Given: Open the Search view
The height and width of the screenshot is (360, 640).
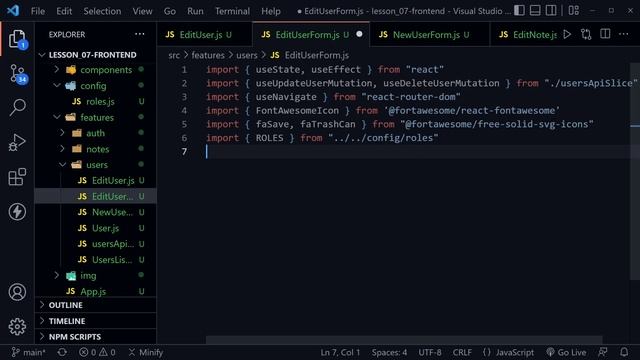Looking at the screenshot, I should (x=17, y=108).
